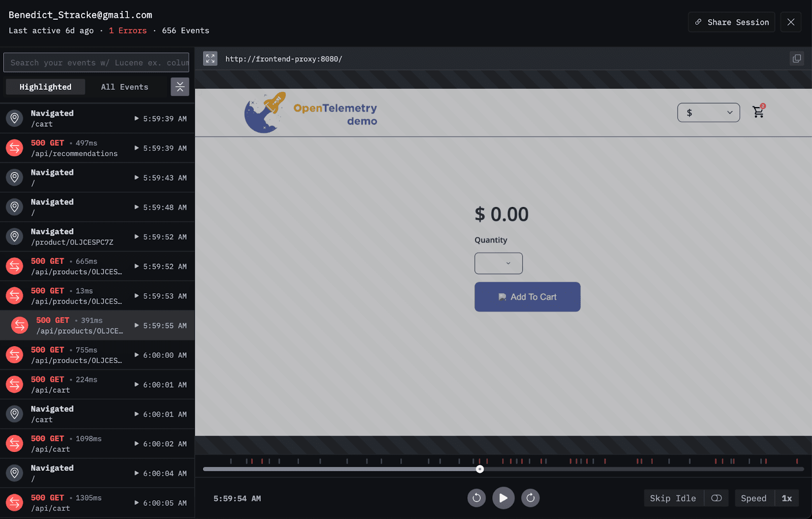Click the copy URL icon
Viewport: 812px width, 519px height.
pos(796,59)
